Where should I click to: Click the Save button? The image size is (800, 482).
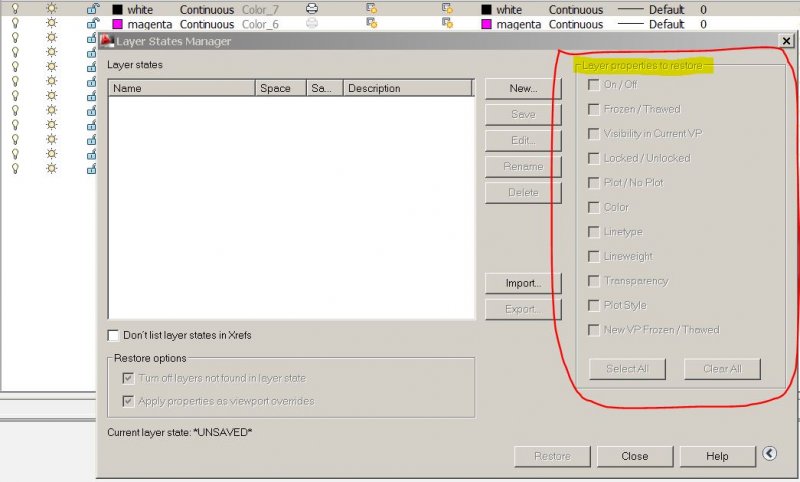pos(523,114)
